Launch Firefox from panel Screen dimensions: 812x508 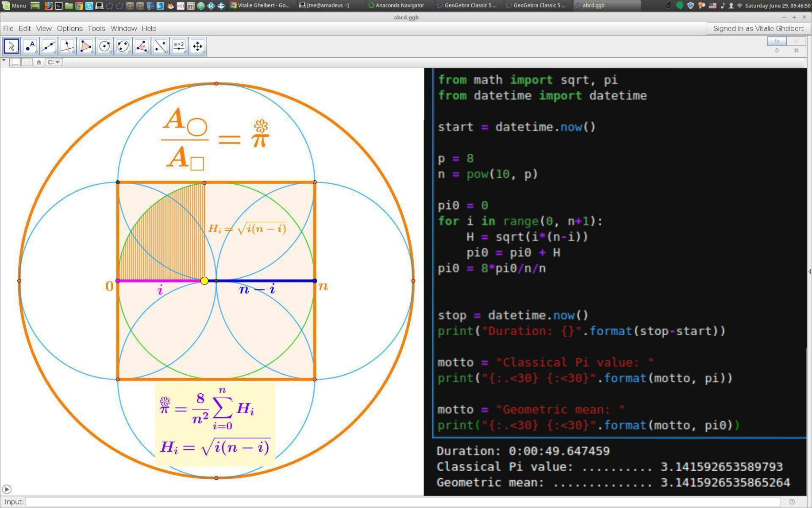48,6
